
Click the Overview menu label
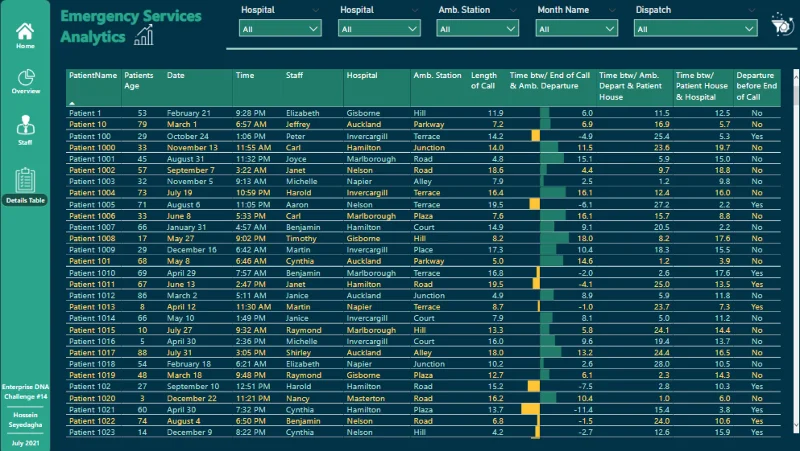click(26, 91)
